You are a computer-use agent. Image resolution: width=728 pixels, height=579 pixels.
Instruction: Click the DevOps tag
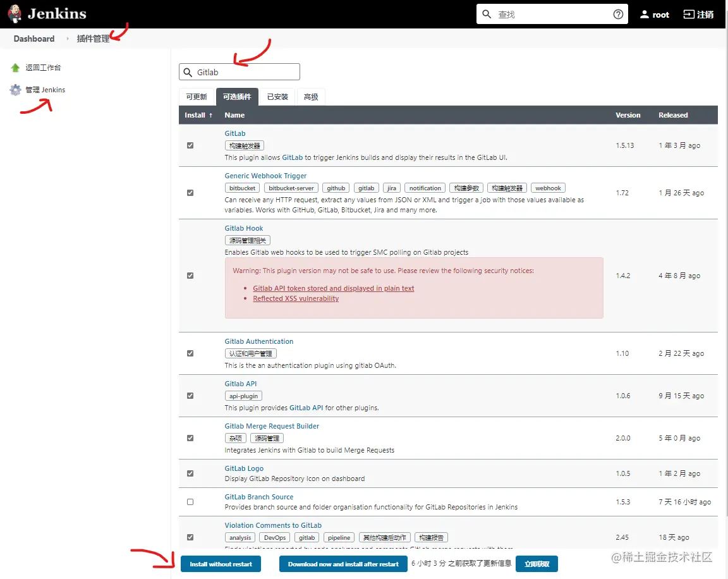point(275,538)
